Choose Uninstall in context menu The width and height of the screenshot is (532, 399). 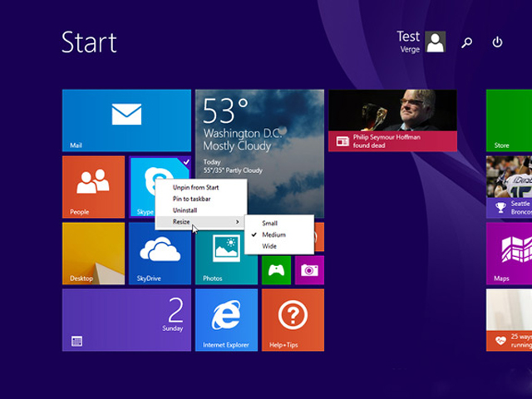201,210
